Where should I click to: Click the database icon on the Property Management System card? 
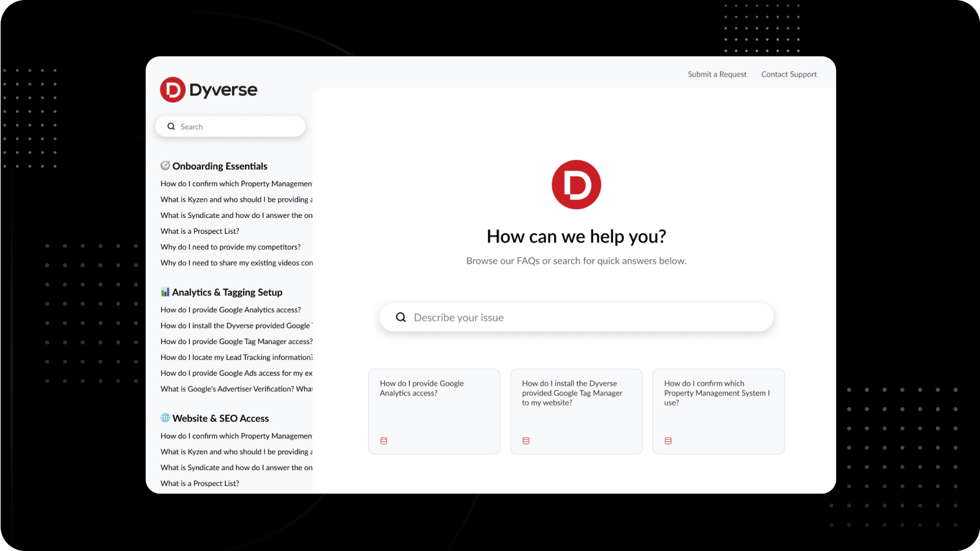point(668,440)
